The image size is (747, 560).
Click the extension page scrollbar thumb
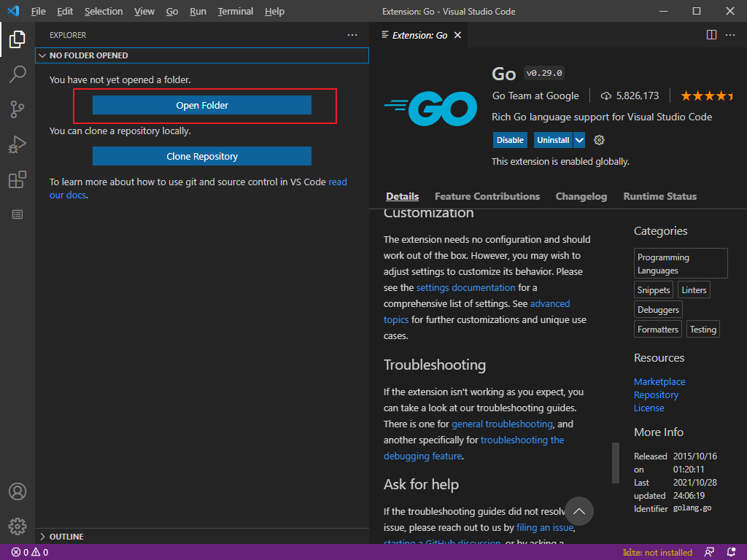pos(616,462)
